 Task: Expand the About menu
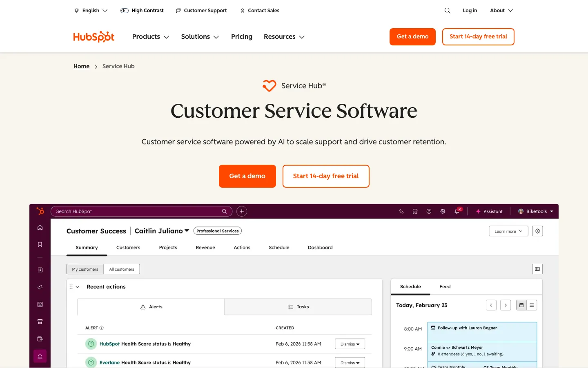pos(501,11)
